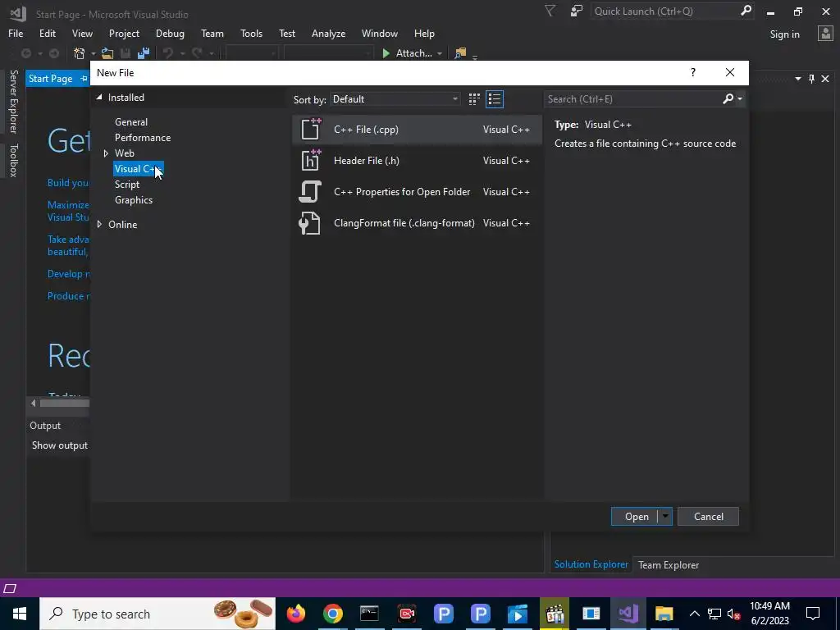The width and height of the screenshot is (840, 630).
Task: Click the Quick Launch magnifier icon
Action: click(746, 11)
